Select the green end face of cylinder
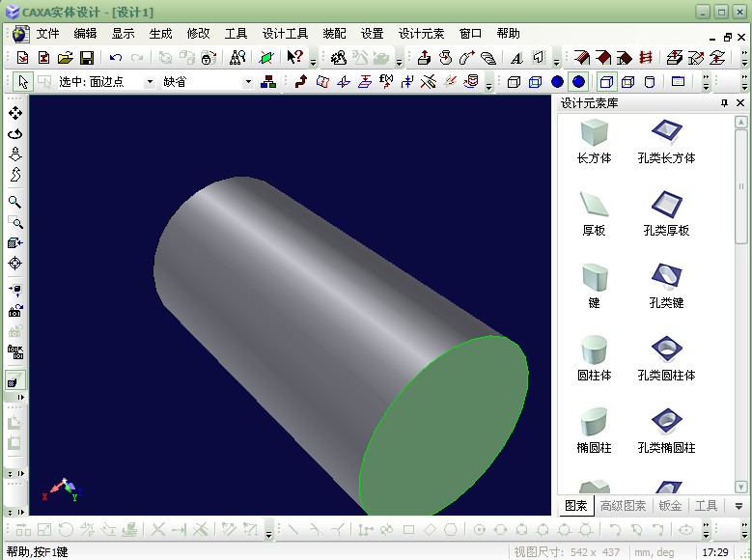This screenshot has width=752, height=560. tap(444, 425)
